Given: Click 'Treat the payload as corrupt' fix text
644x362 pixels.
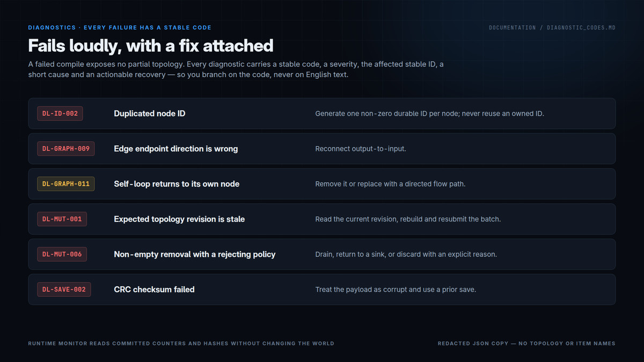Looking at the screenshot, I should point(396,290).
